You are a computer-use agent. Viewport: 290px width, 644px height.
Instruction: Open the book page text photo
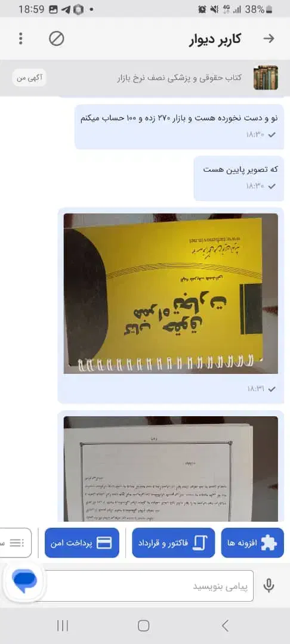(x=171, y=469)
